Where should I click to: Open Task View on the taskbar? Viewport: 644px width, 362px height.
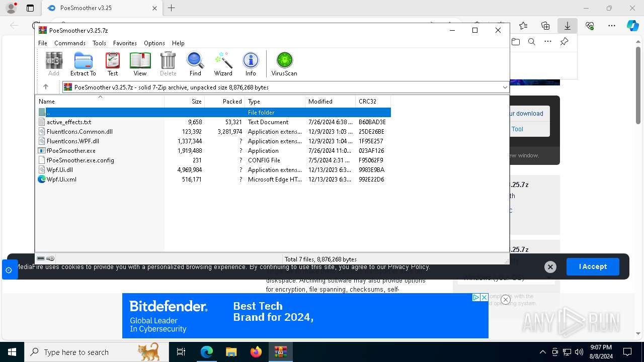click(x=181, y=352)
